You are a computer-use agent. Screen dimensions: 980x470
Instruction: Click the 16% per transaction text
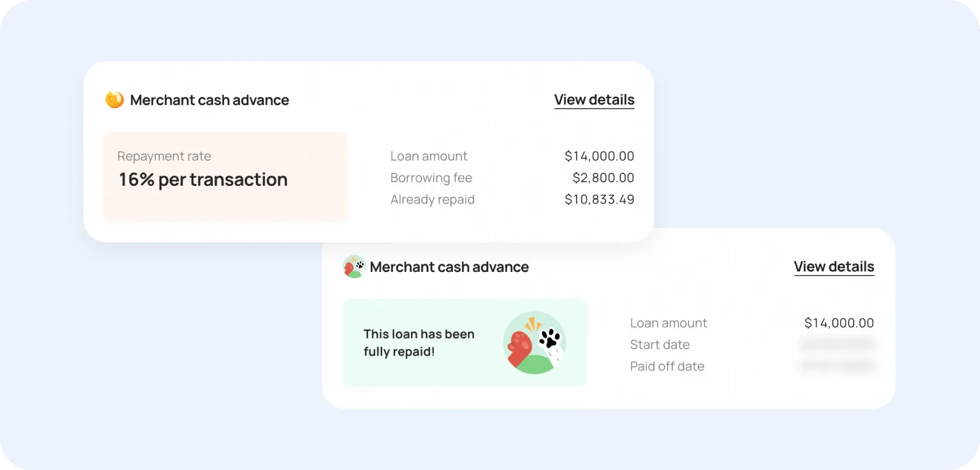click(x=203, y=179)
